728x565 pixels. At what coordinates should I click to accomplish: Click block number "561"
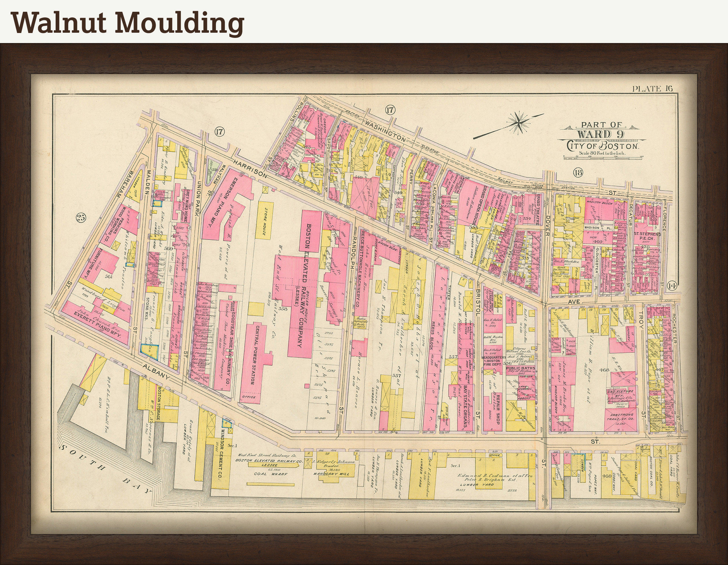109,277
